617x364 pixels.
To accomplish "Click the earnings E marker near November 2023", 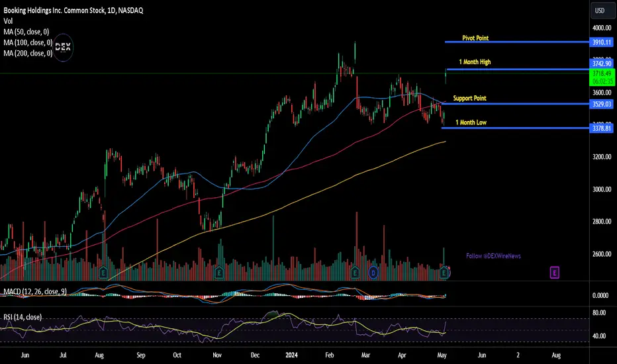I will click(x=219, y=272).
